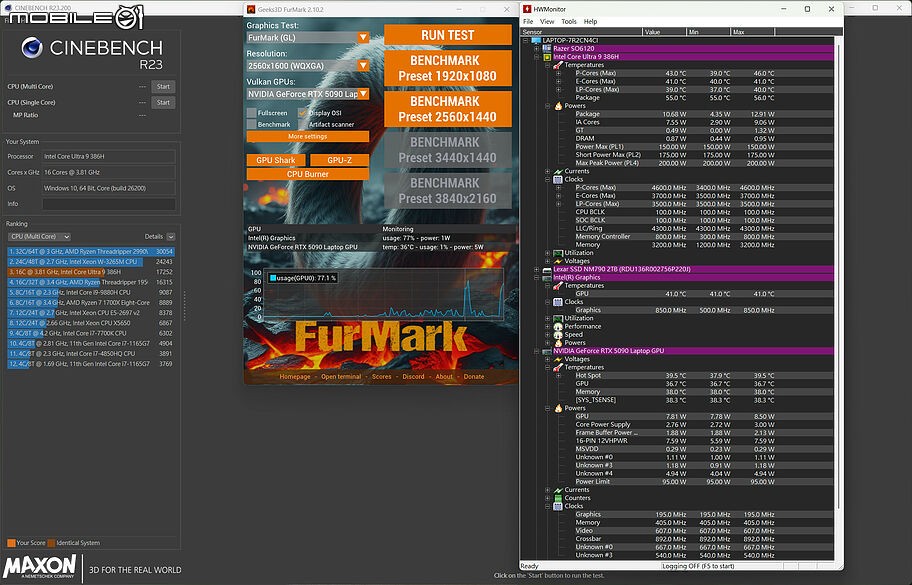Open the Vulkan GPUs dropdown
The width and height of the screenshot is (912, 585).
click(x=308, y=94)
